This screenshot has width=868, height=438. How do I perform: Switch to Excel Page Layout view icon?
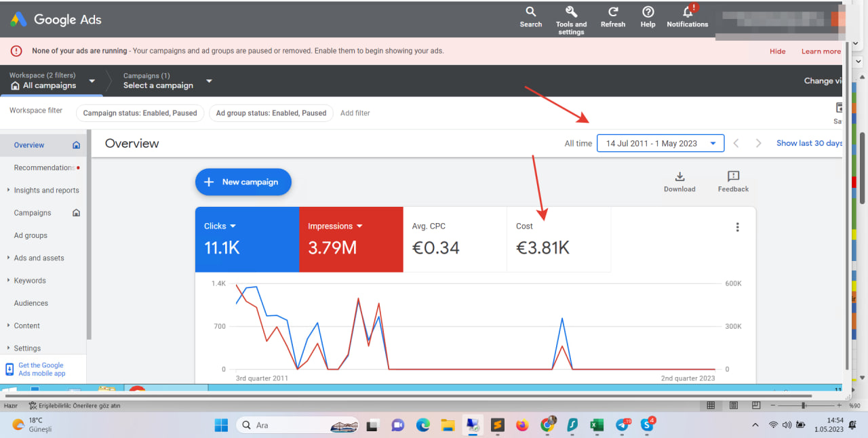click(x=733, y=405)
